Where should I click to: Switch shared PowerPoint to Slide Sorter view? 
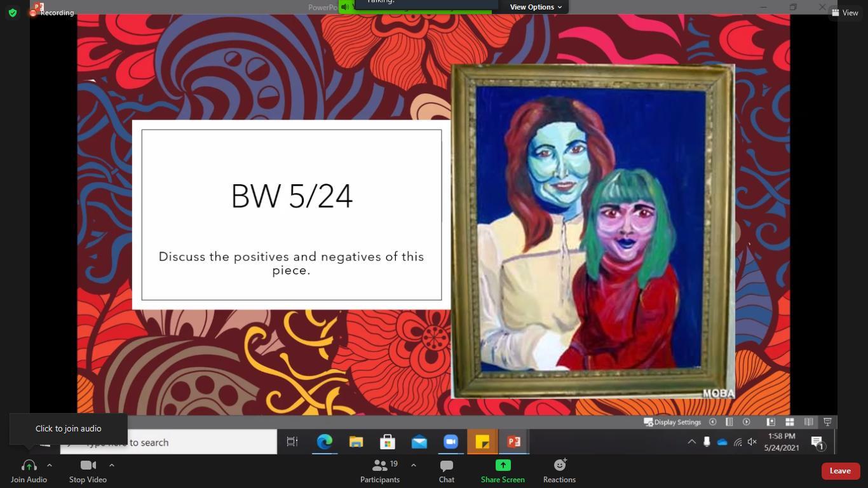(789, 422)
